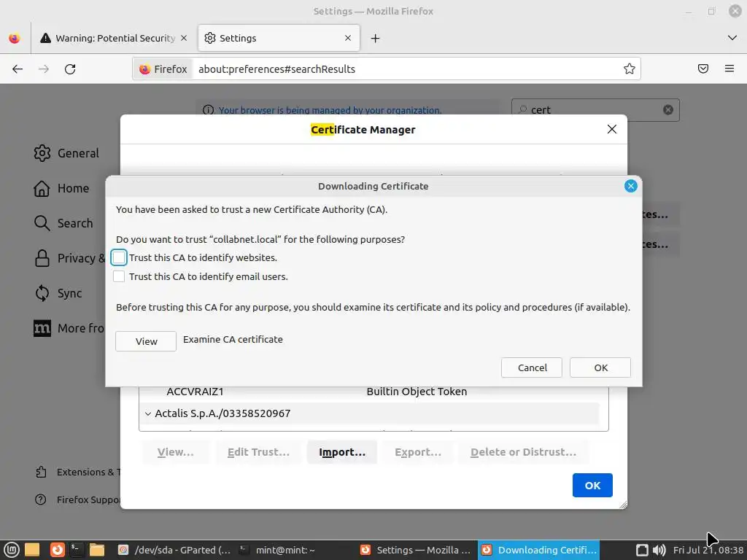Open Extensions & Themes link
The width and height of the screenshot is (747, 560).
[78, 472]
